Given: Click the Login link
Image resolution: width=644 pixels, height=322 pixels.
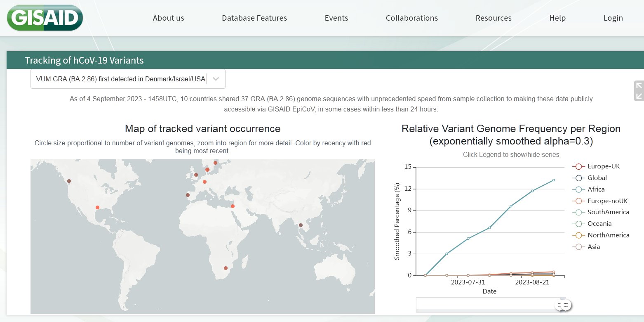Looking at the screenshot, I should (x=613, y=18).
